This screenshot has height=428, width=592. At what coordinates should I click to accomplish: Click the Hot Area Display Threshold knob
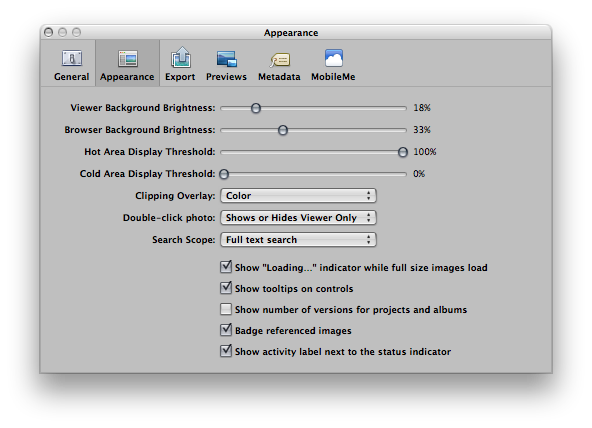click(x=403, y=152)
